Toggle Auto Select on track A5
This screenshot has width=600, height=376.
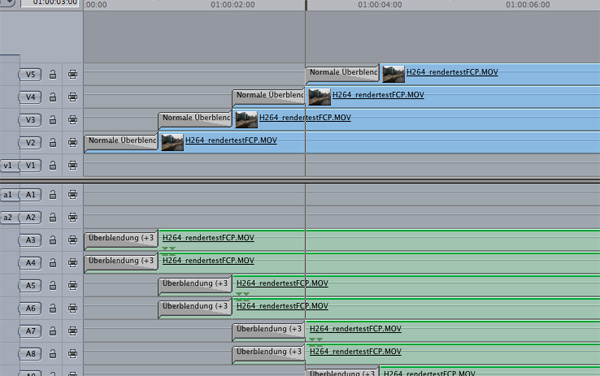(x=72, y=285)
